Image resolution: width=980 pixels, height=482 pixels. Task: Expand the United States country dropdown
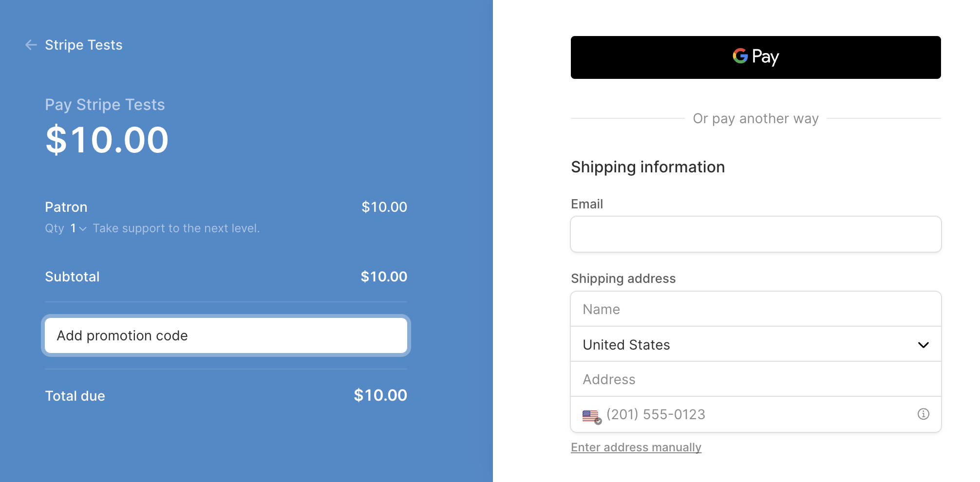click(x=755, y=345)
